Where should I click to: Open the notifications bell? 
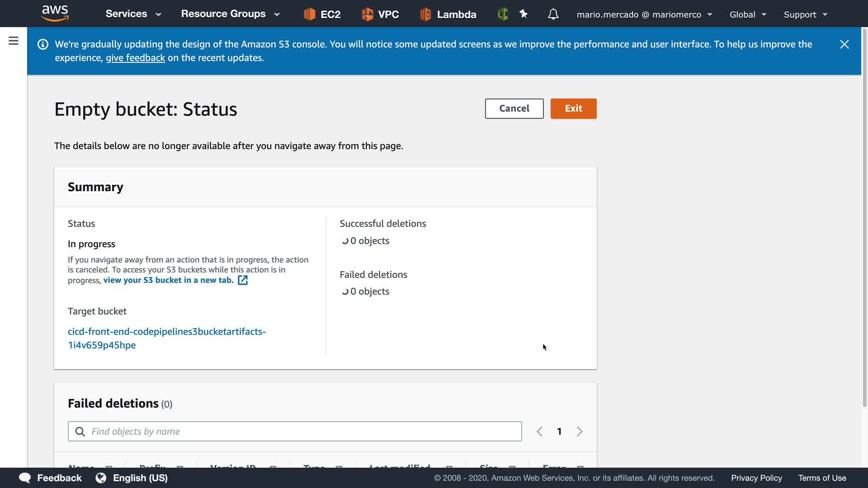553,14
